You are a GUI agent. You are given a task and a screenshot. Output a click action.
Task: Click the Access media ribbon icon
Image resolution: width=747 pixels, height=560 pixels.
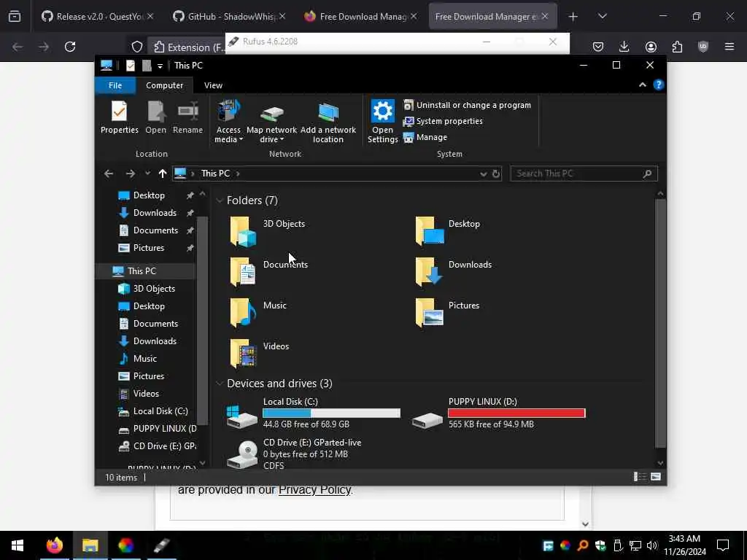pos(228,122)
